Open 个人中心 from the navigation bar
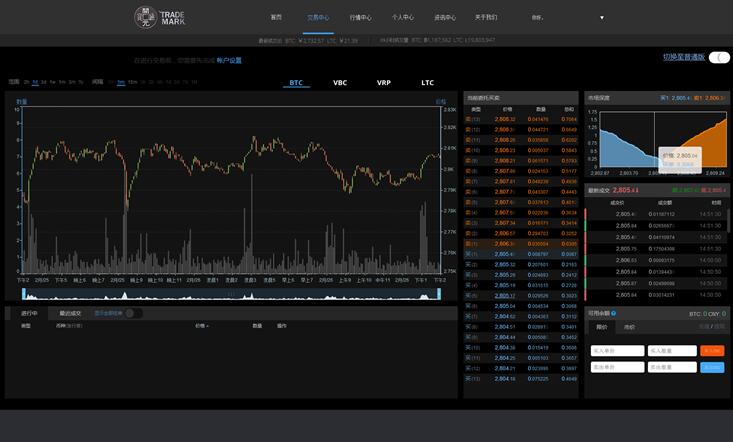This screenshot has width=733, height=442. (402, 17)
